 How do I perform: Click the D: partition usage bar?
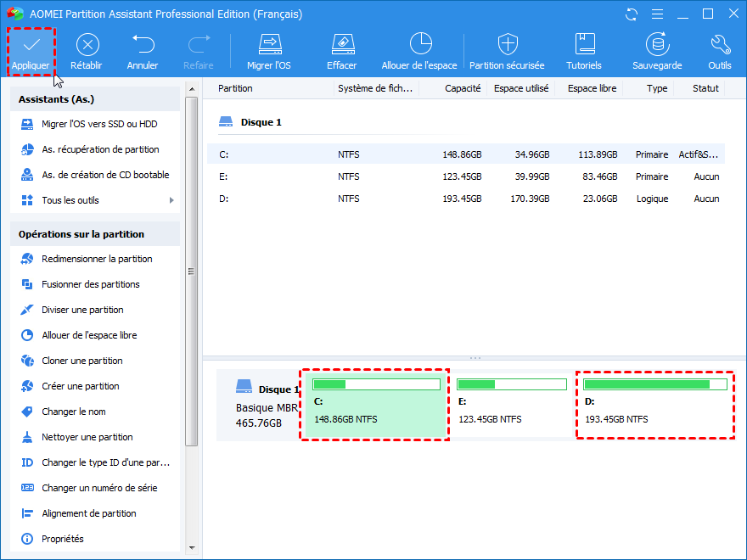655,384
